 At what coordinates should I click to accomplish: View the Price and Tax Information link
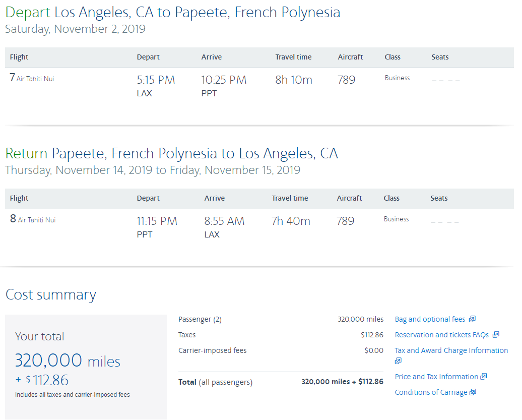(436, 377)
